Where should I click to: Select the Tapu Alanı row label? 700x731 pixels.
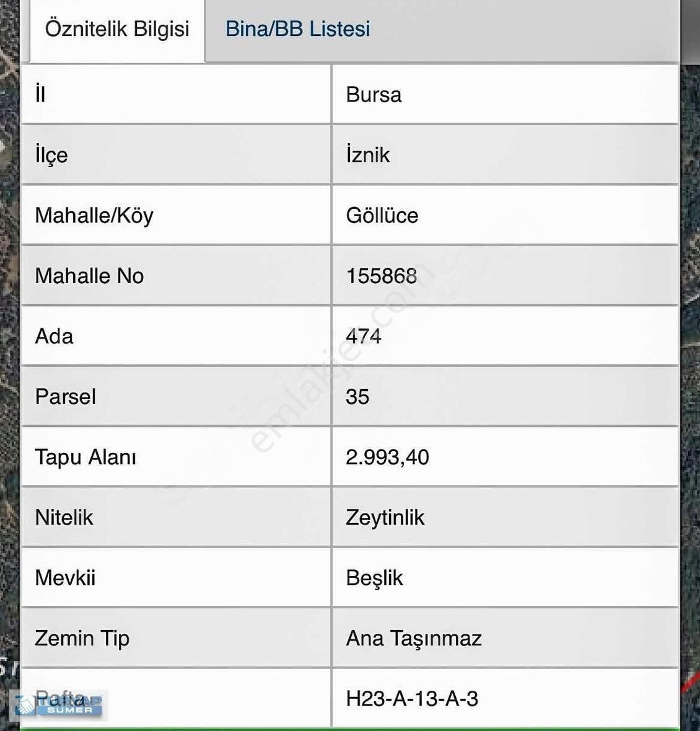tap(85, 457)
